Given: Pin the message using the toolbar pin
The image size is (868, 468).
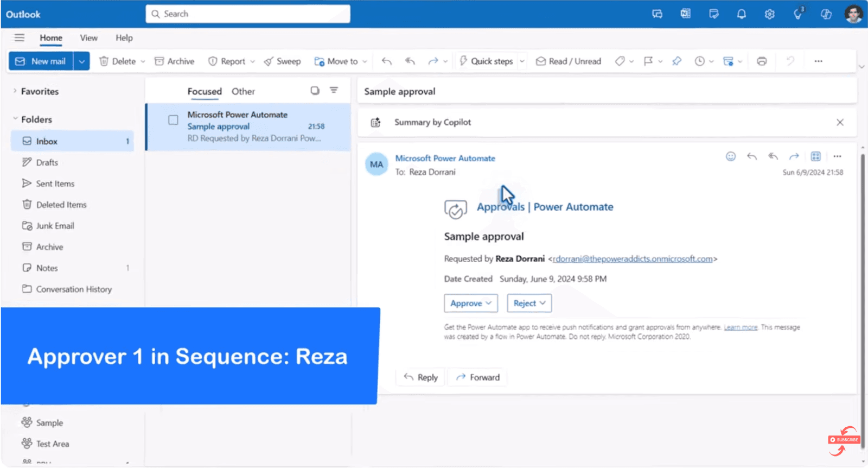Looking at the screenshot, I should [x=676, y=61].
